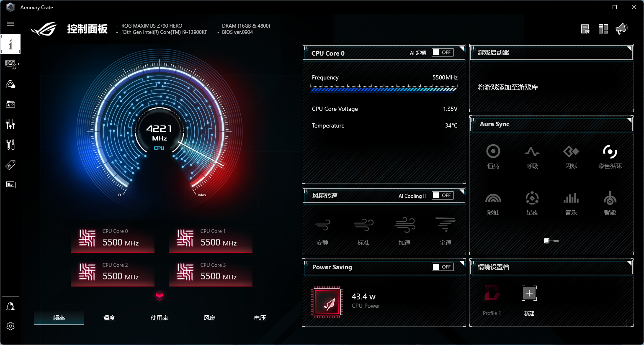Open Featured deals tag icon in sidebar
644x345 pixels.
(x=10, y=165)
